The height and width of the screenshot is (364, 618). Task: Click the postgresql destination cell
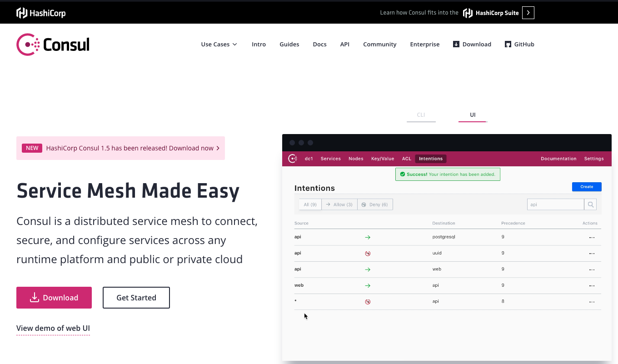click(x=444, y=237)
